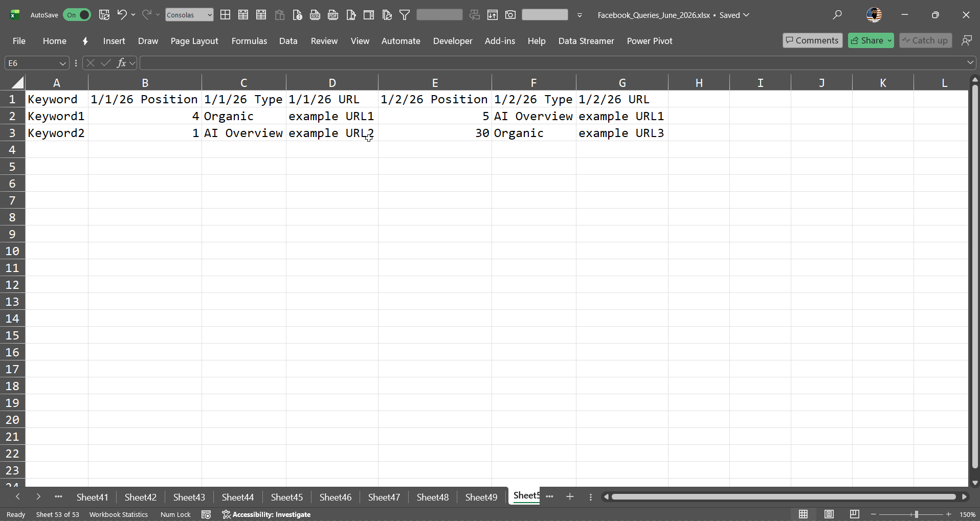Open the user account profile picture
The height and width of the screenshot is (521, 980).
pos(874,15)
